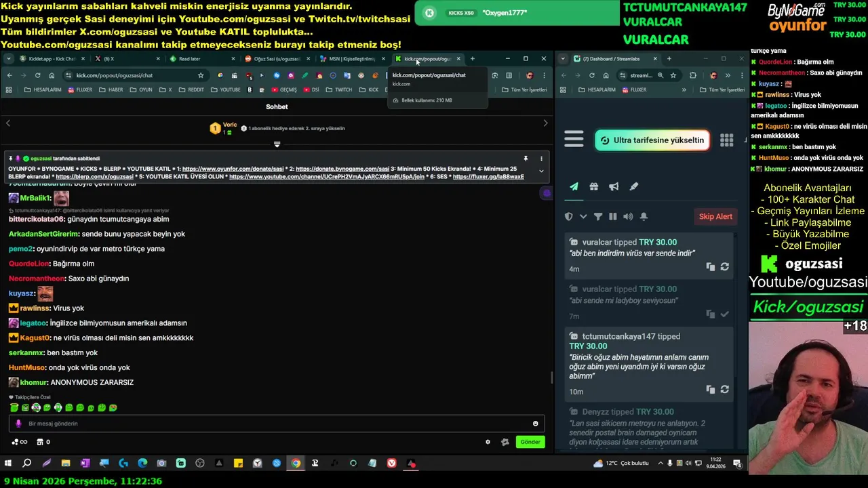The image size is (868, 488).
Task: Click the shield moderation icon in Streamlabs
Action: [x=569, y=216]
